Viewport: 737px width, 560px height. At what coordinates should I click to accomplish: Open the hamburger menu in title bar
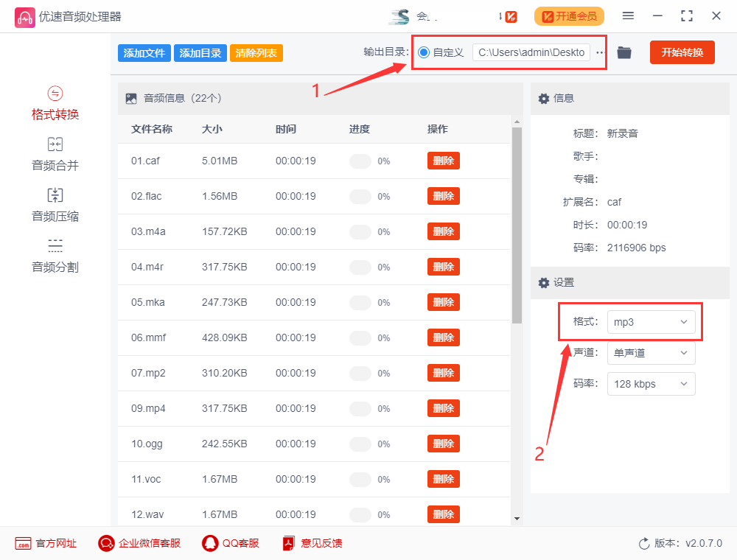coord(628,16)
